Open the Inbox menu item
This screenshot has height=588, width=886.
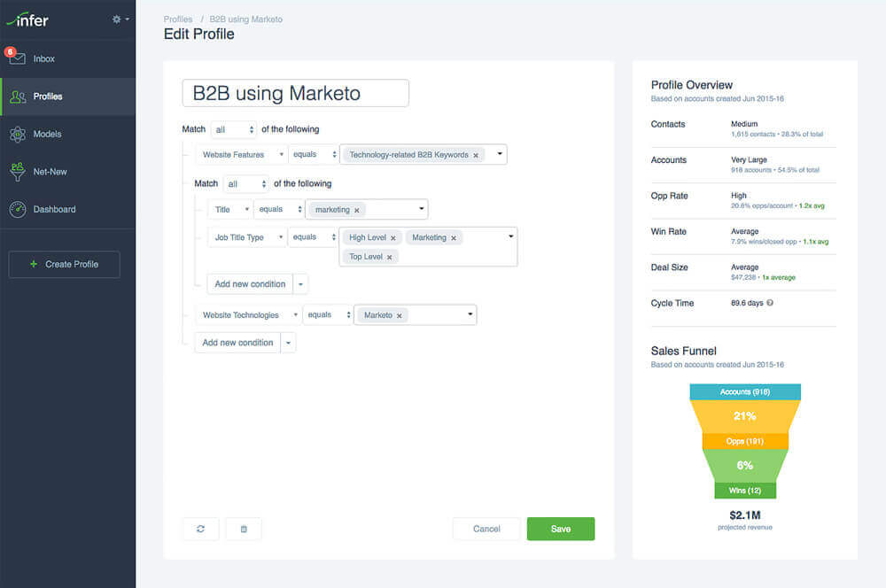click(x=68, y=58)
